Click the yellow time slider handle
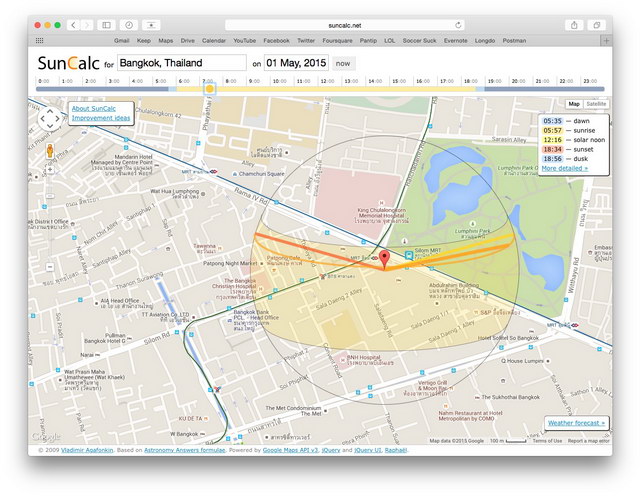Image resolution: width=640 pixels, height=496 pixels. pyautogui.click(x=209, y=89)
